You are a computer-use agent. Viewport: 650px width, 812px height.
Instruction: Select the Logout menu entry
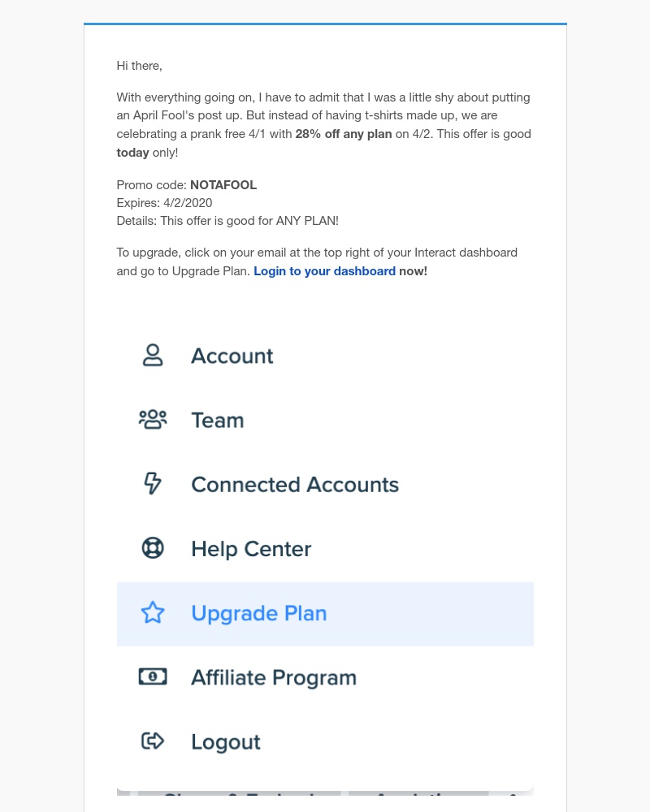(x=325, y=742)
